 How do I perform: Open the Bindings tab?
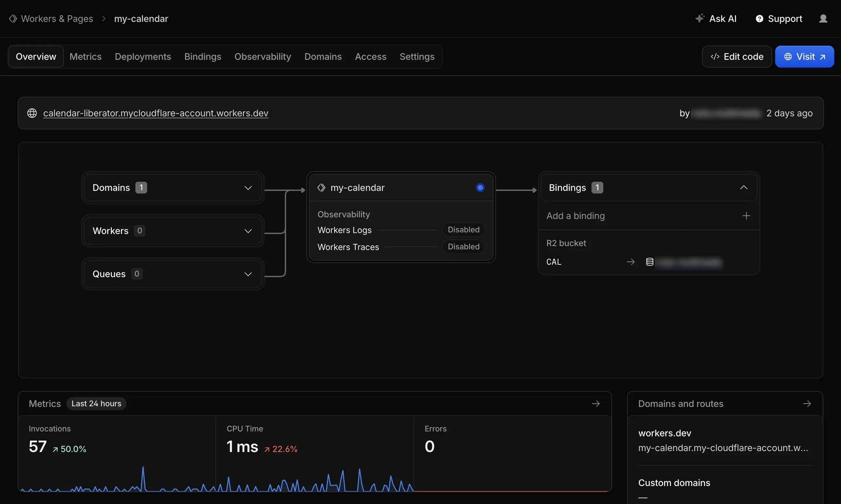click(x=202, y=56)
